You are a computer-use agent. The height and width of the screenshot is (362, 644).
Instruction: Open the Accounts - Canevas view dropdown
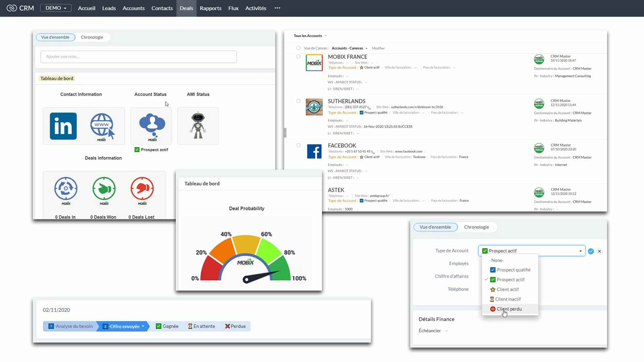[x=367, y=48]
